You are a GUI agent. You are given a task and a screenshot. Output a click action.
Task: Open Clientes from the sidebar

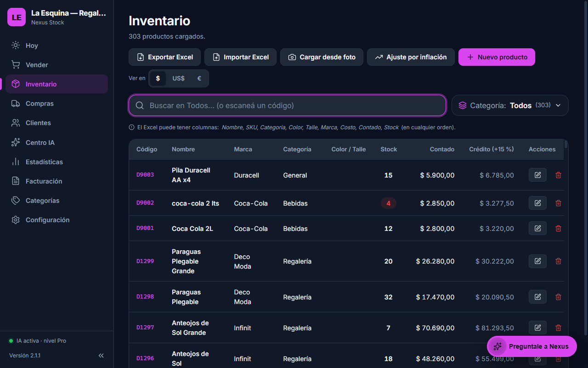point(57,123)
